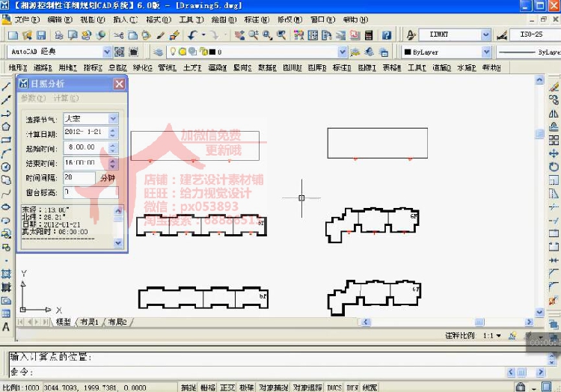
Task: Open the 道路 menu in planning bar
Action: pyautogui.click(x=43, y=67)
